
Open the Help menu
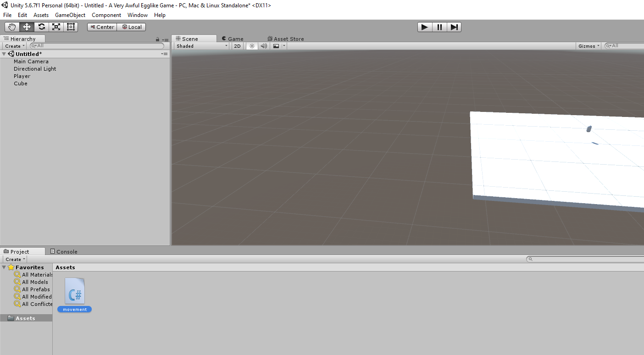[160, 15]
